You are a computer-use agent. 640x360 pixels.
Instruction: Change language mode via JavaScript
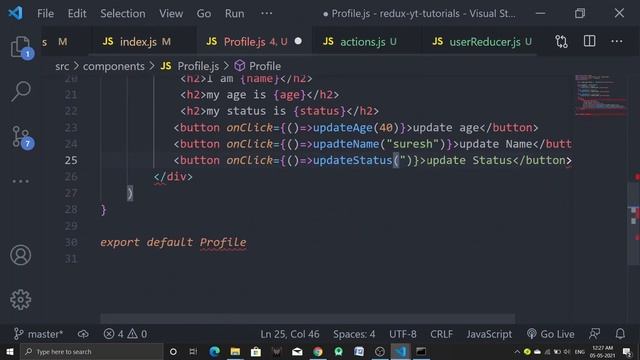click(489, 334)
